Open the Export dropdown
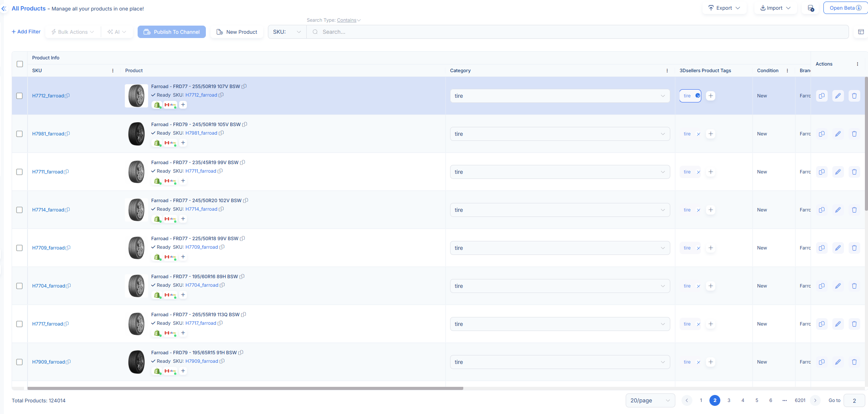Viewport: 868px width, 414px height. point(724,8)
